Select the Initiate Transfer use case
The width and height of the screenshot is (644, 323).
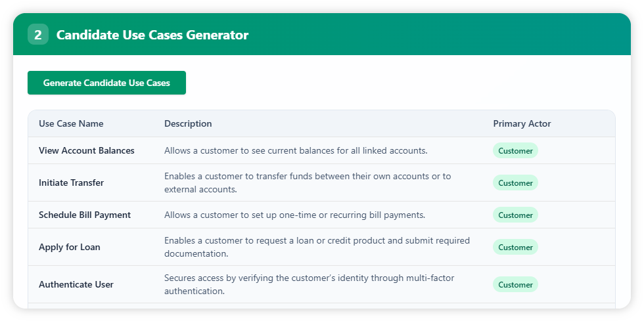(71, 183)
